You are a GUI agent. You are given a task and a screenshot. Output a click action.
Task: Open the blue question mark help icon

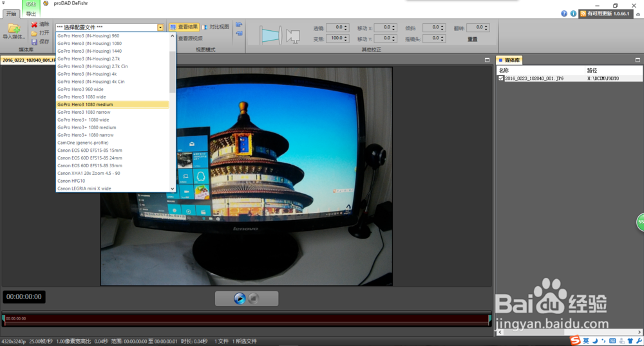click(x=564, y=14)
